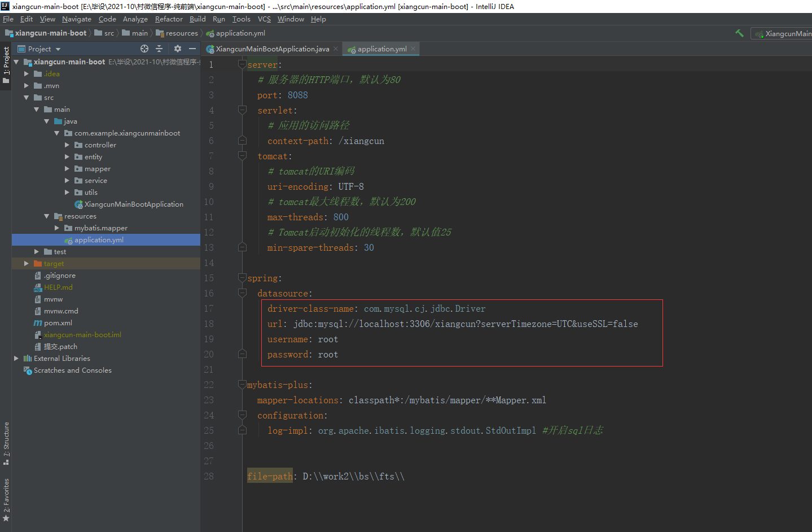Screen dimensions: 812x532
Task: Select application.yml in the project tree
Action: pos(99,240)
